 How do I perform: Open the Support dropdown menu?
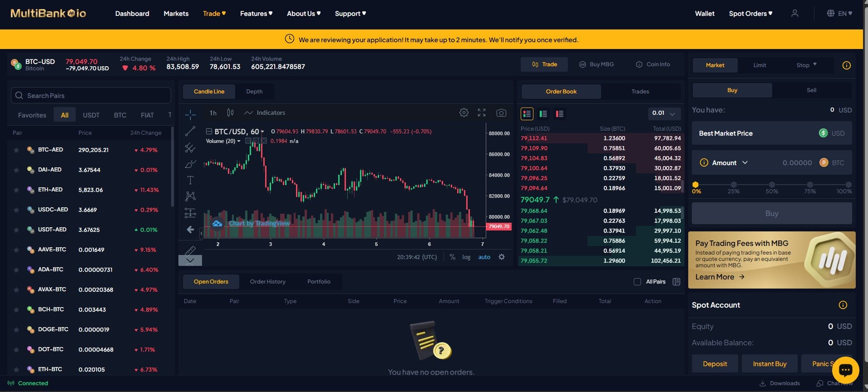pos(350,14)
